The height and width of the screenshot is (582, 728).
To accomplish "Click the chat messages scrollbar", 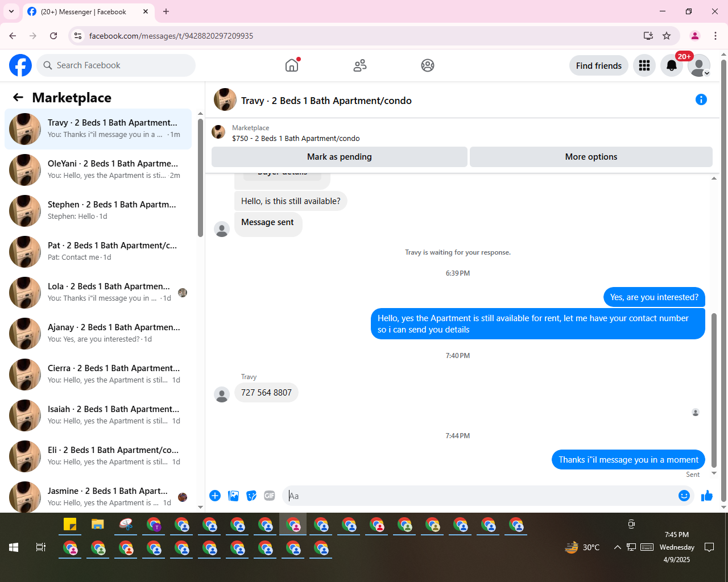I will (x=714, y=389).
